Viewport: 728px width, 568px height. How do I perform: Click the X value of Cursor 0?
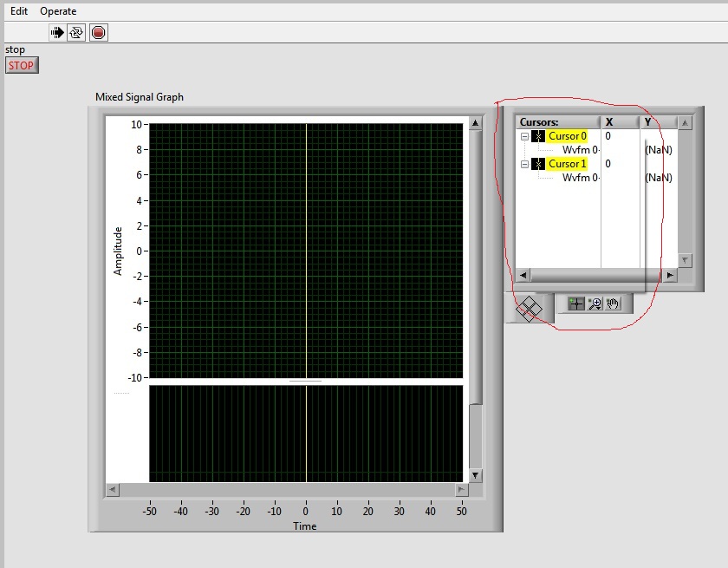click(x=608, y=136)
